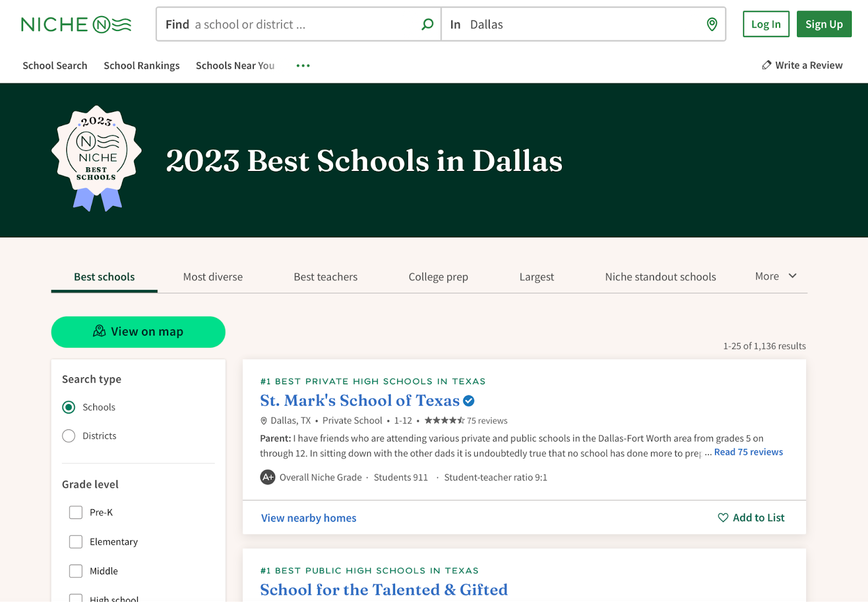Viewport: 868px width, 602px height.
Task: Click the location pin beside Dallas, TX
Action: tap(264, 421)
